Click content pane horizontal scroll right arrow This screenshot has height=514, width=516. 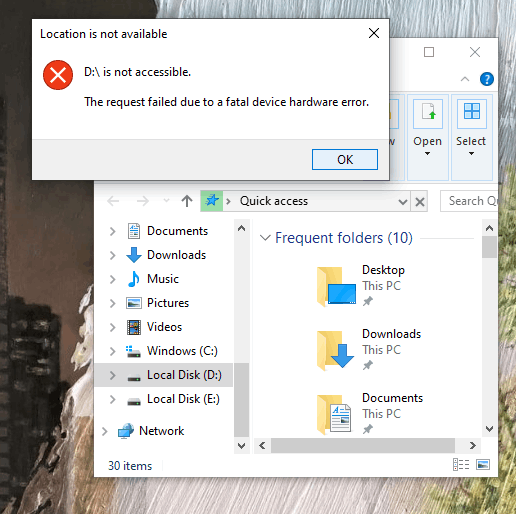point(472,445)
